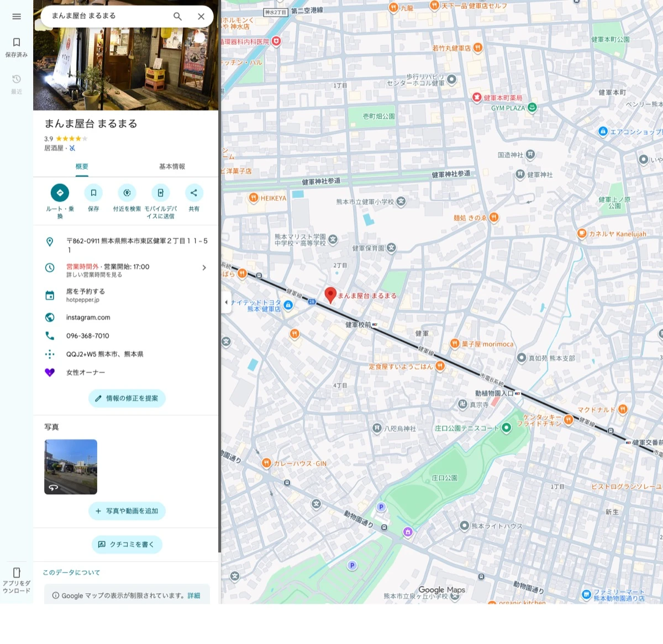Expand the detailed business hours chevron
Image resolution: width=663 pixels, height=644 pixels.
coord(204,267)
